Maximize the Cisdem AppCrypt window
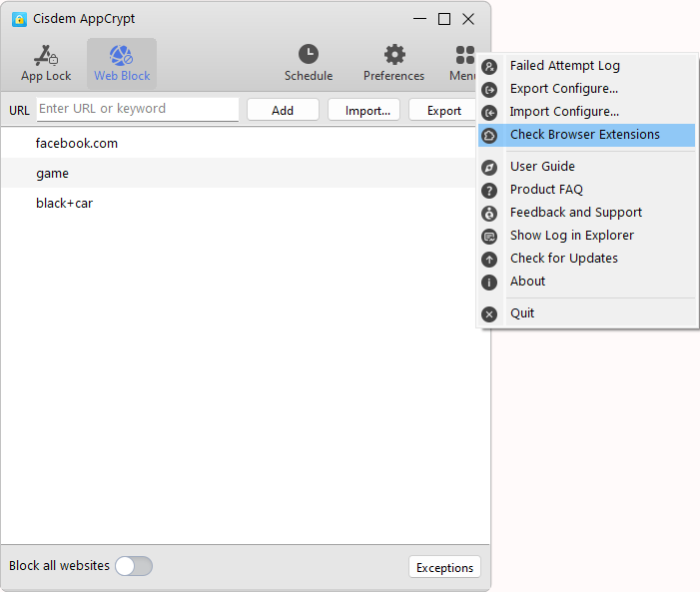 pos(444,19)
